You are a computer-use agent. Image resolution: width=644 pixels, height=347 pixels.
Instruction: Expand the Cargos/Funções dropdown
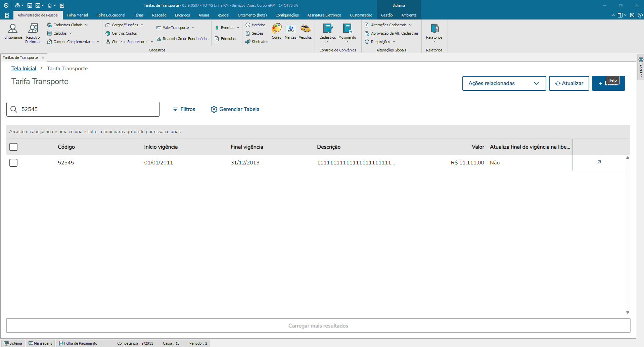click(125, 25)
